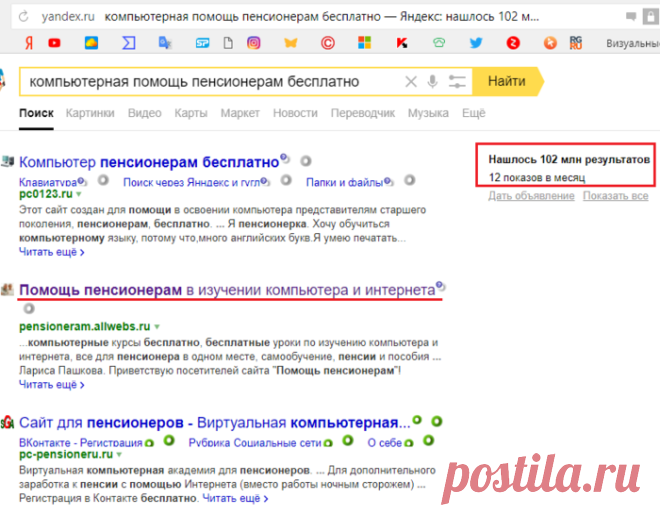Open the red copyright-symbol bookmark
The height and width of the screenshot is (515, 660).
[327, 42]
